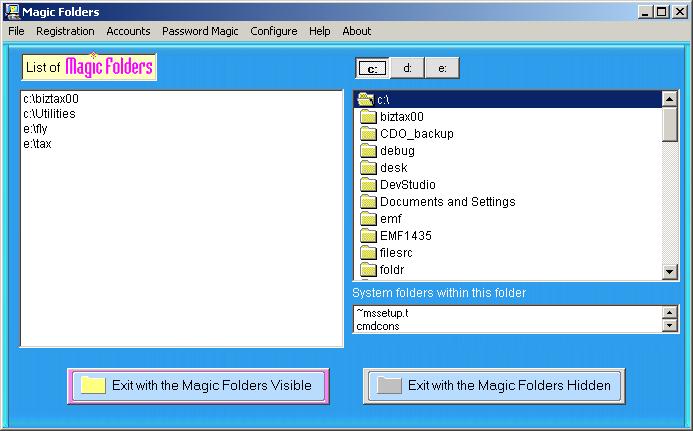This screenshot has width=693, height=431.
Task: Select cmdcons in system folders list
Action: (x=378, y=326)
